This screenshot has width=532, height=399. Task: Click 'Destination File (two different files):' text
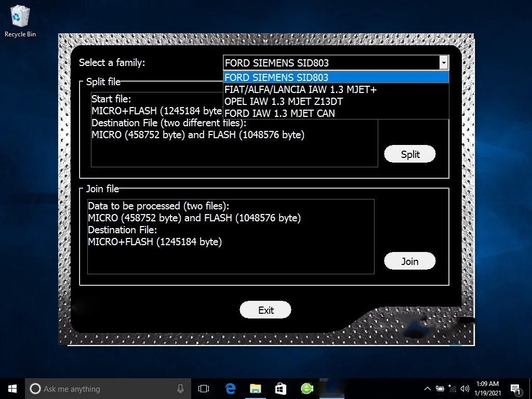169,123
